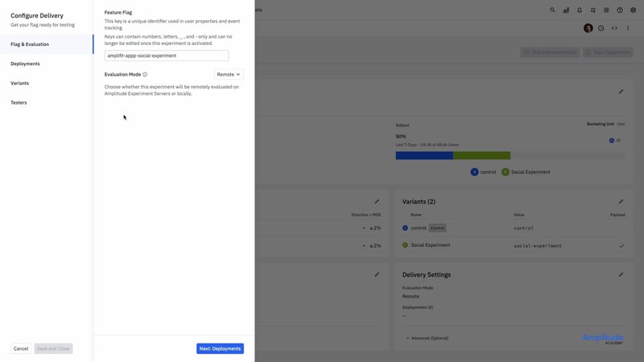Switch to the Testers section
Image resolution: width=644 pixels, height=362 pixels.
19,102
